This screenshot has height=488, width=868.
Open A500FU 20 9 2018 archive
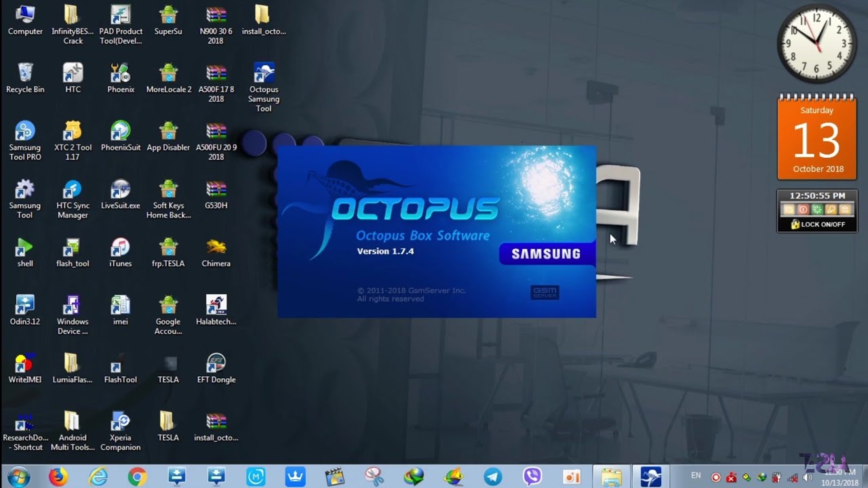(216, 140)
